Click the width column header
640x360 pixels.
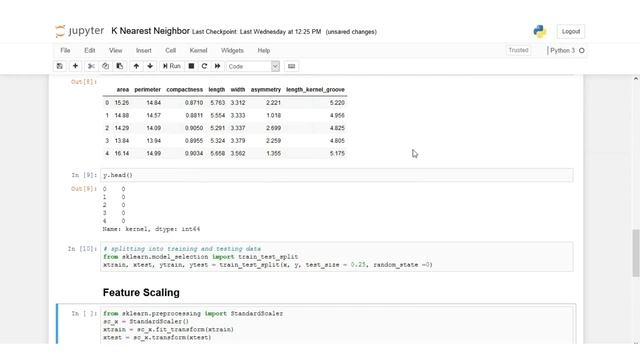[x=238, y=89]
